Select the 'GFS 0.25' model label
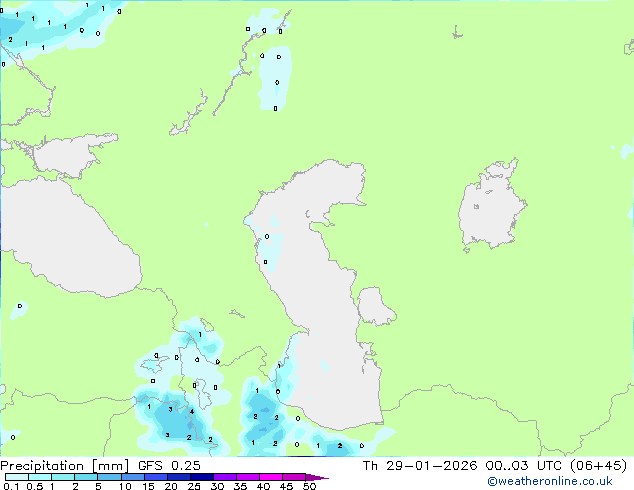Viewport: 634px width, 490px height. click(169, 466)
